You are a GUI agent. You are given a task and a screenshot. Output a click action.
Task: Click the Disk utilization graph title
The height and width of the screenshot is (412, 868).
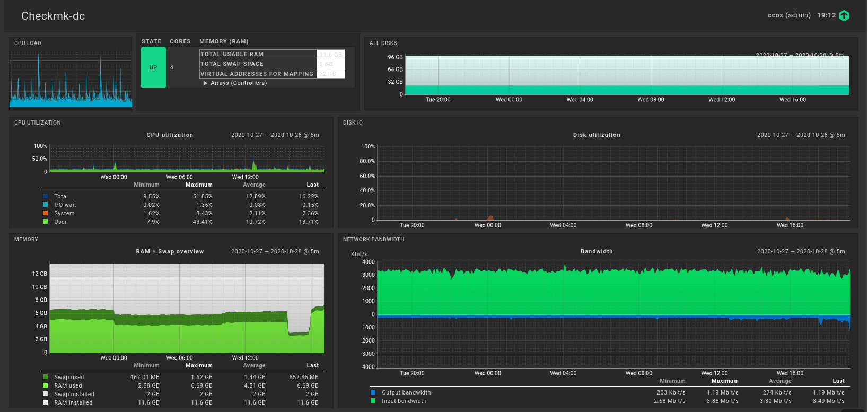tap(597, 135)
